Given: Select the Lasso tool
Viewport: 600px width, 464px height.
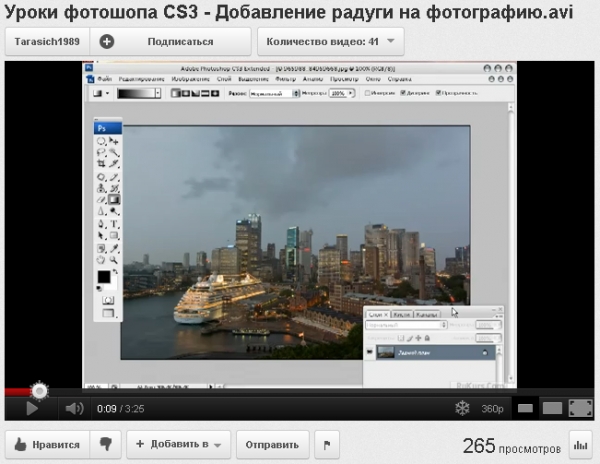Looking at the screenshot, I should (x=101, y=153).
